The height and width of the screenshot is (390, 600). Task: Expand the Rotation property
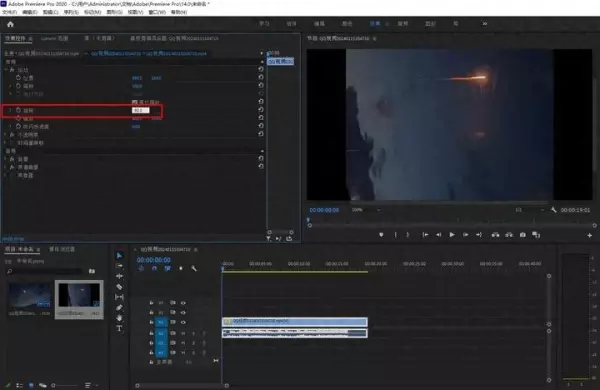coord(10,110)
